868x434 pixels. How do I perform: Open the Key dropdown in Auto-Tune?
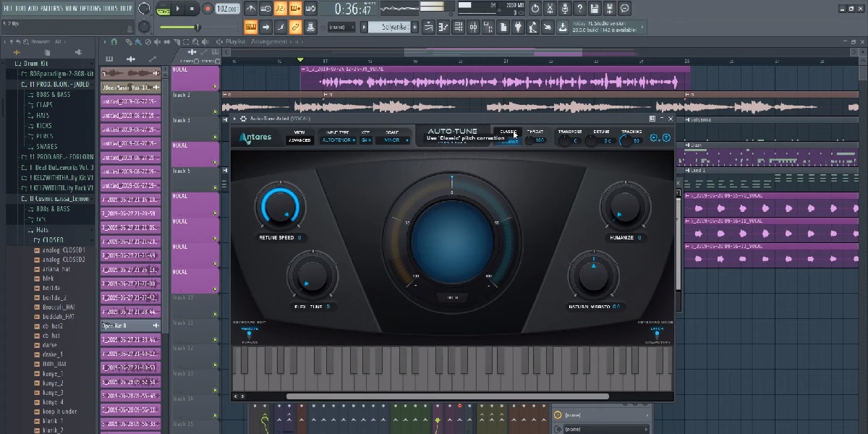click(366, 140)
